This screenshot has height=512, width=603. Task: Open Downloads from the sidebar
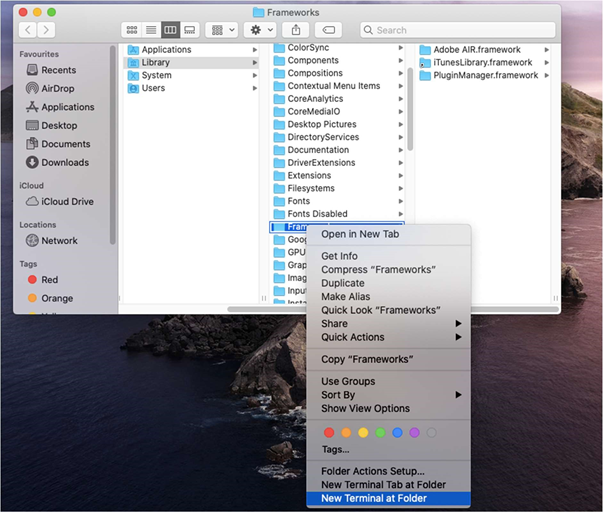(x=64, y=162)
